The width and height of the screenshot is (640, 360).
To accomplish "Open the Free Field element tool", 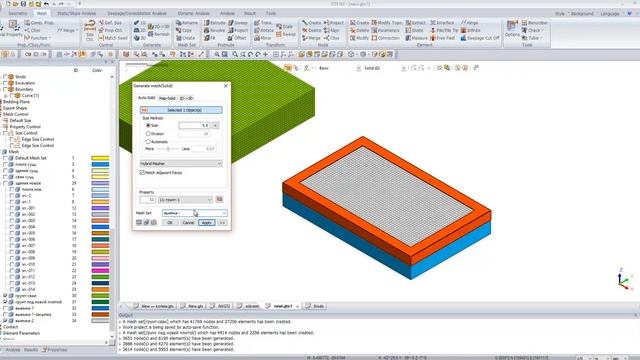I will pos(443,38).
